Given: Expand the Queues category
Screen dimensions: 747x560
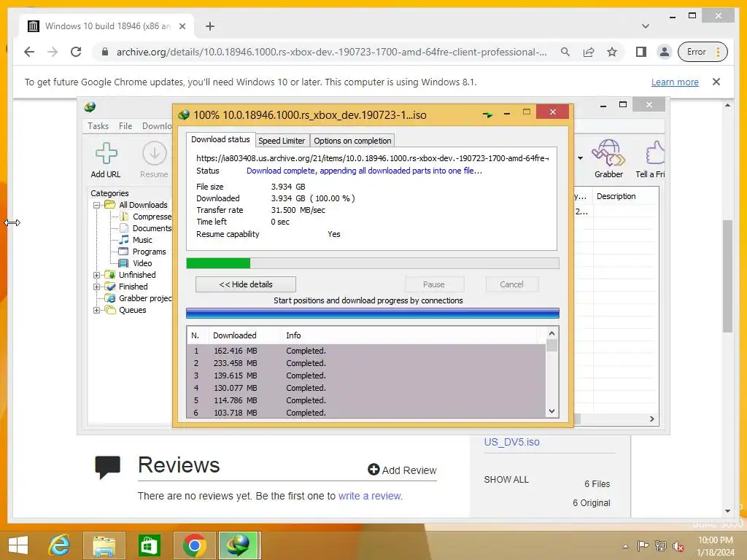Looking at the screenshot, I should point(97,310).
